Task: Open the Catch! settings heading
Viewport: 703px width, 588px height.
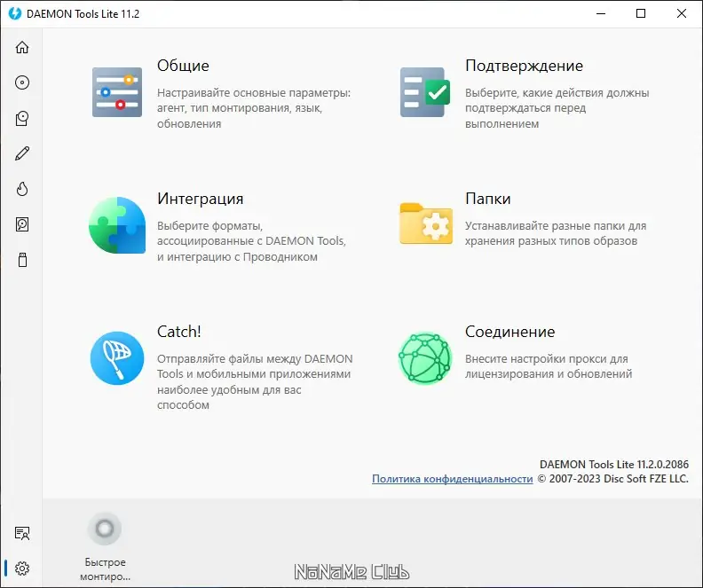Action: click(179, 332)
